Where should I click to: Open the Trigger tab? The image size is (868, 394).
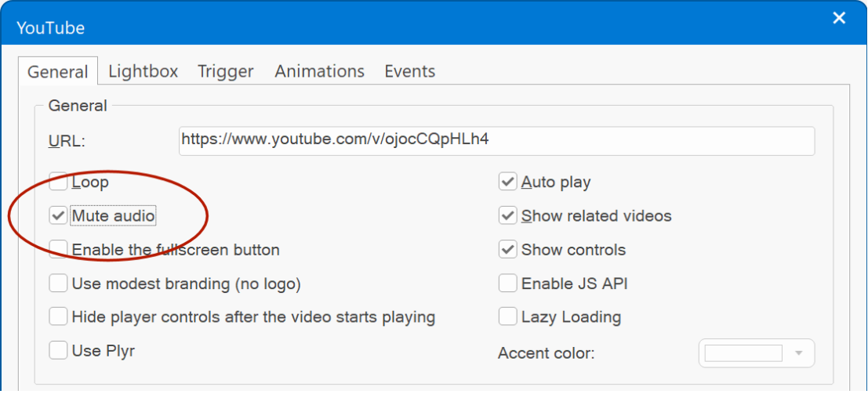point(226,71)
